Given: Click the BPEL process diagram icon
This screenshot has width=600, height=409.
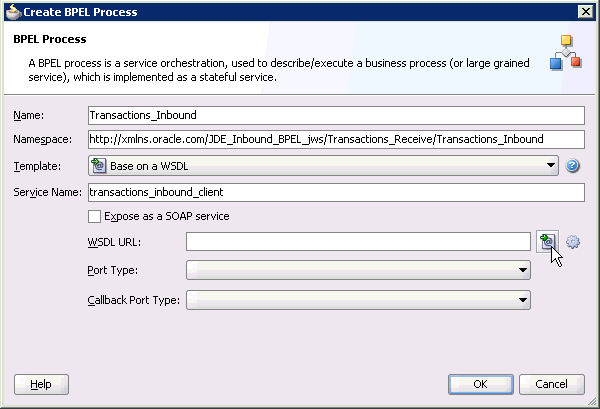Looking at the screenshot, I should point(566,52).
